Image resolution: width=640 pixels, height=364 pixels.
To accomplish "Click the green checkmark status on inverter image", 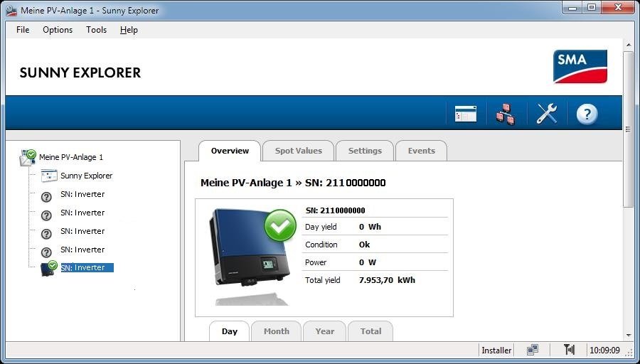I will point(280,225).
